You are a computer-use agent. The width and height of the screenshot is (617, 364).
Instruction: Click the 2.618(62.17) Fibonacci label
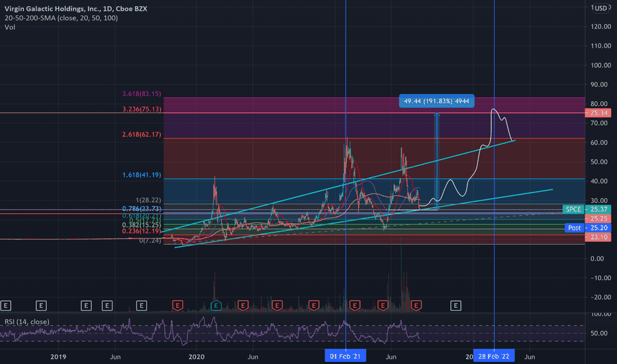click(x=142, y=134)
